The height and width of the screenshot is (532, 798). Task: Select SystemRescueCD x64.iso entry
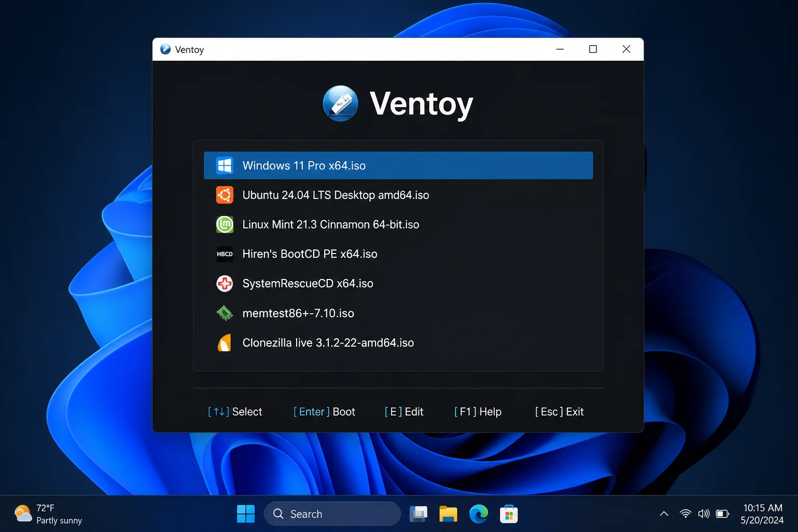[398, 284]
